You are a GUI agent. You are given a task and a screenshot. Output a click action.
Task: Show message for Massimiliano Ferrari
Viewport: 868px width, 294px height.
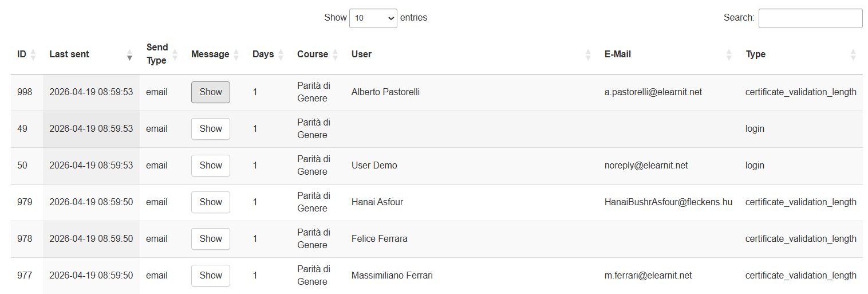click(x=211, y=276)
